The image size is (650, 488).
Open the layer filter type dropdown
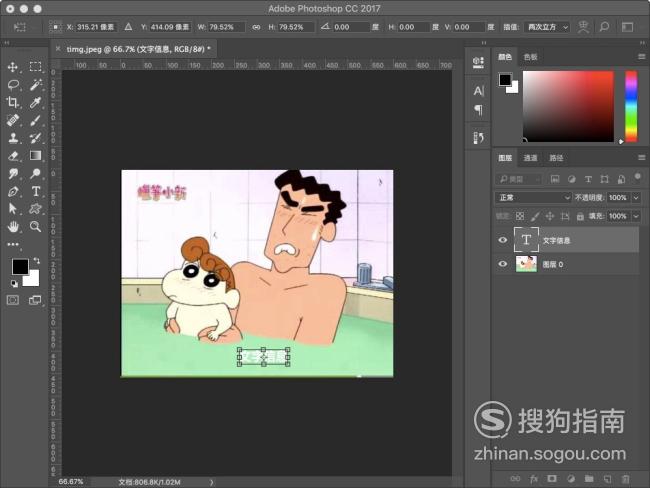coord(519,179)
